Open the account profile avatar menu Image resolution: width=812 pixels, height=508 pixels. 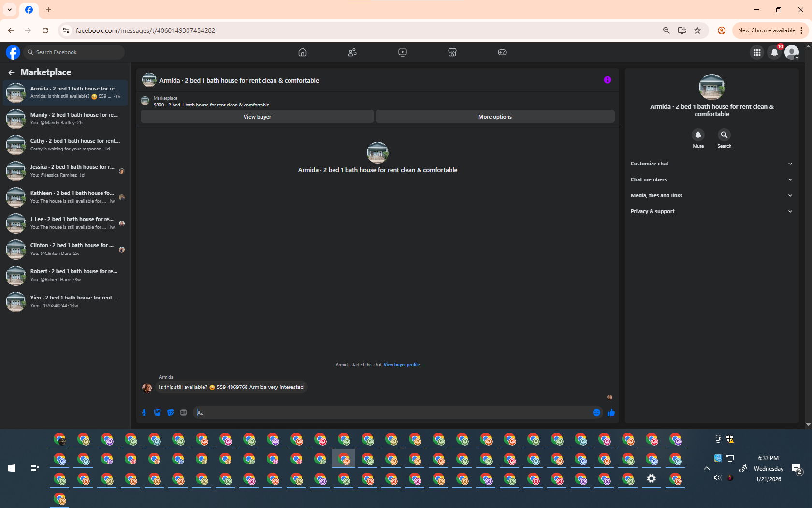792,52
